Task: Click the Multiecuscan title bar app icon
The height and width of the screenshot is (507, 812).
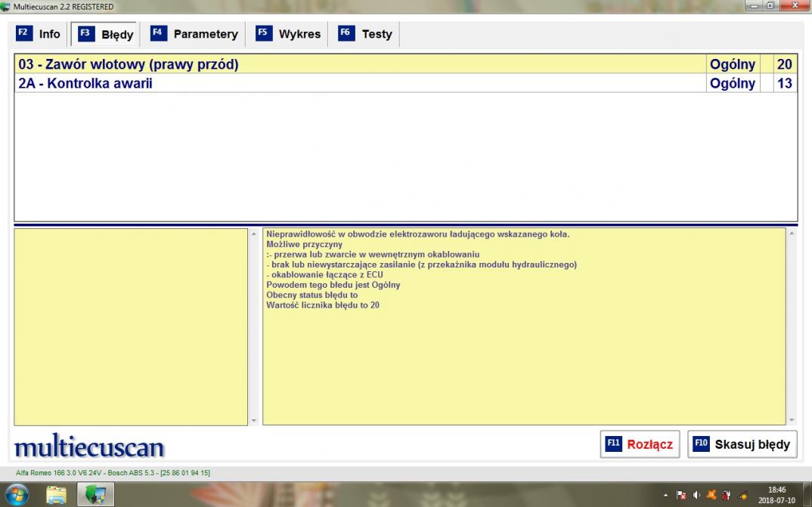Action: coord(5,6)
